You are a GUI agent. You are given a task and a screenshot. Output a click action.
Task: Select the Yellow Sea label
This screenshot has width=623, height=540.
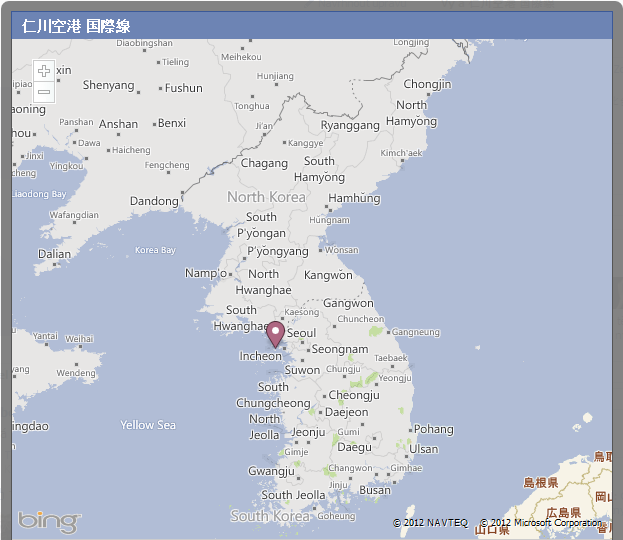(x=148, y=425)
